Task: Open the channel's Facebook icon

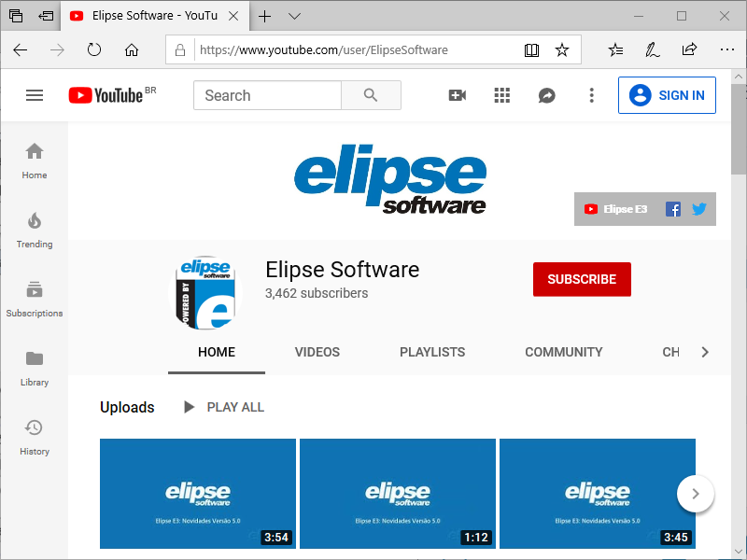Action: coord(673,209)
